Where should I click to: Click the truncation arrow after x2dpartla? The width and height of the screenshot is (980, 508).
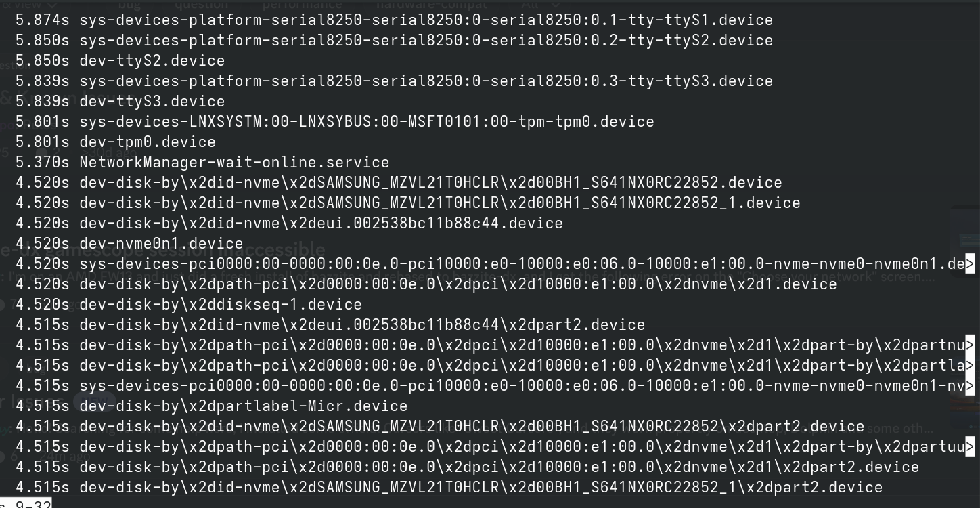[x=970, y=366]
